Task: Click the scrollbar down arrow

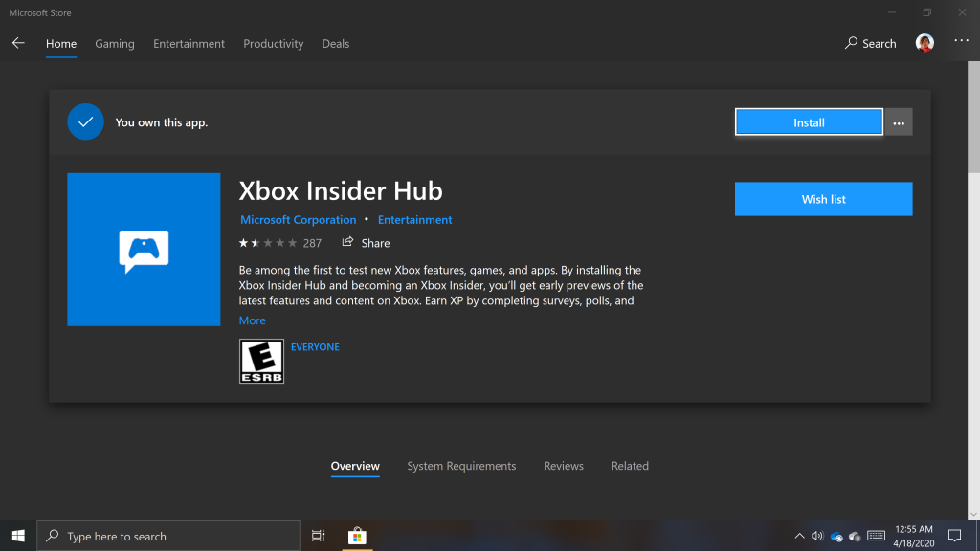Action: click(x=973, y=514)
